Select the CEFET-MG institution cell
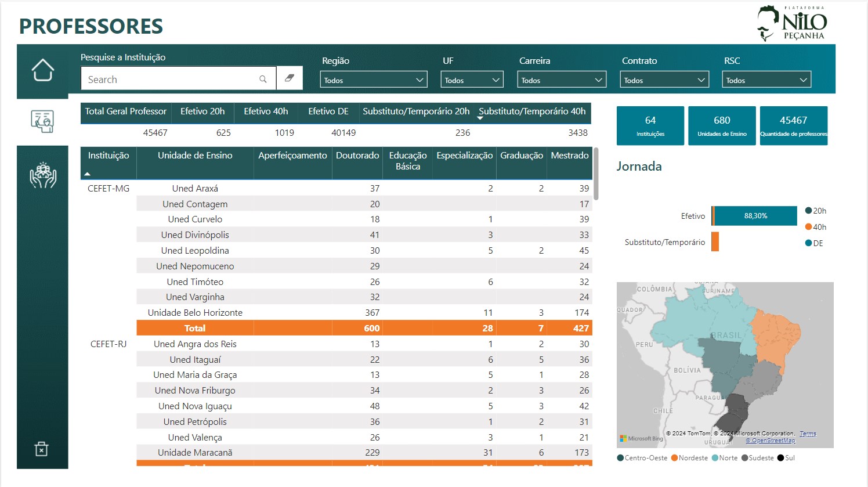 (x=108, y=189)
